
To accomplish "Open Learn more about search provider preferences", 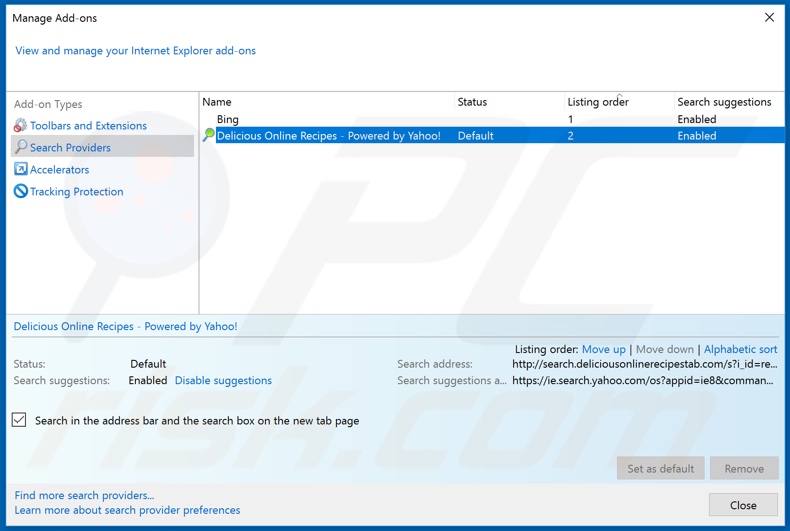I will (x=127, y=510).
